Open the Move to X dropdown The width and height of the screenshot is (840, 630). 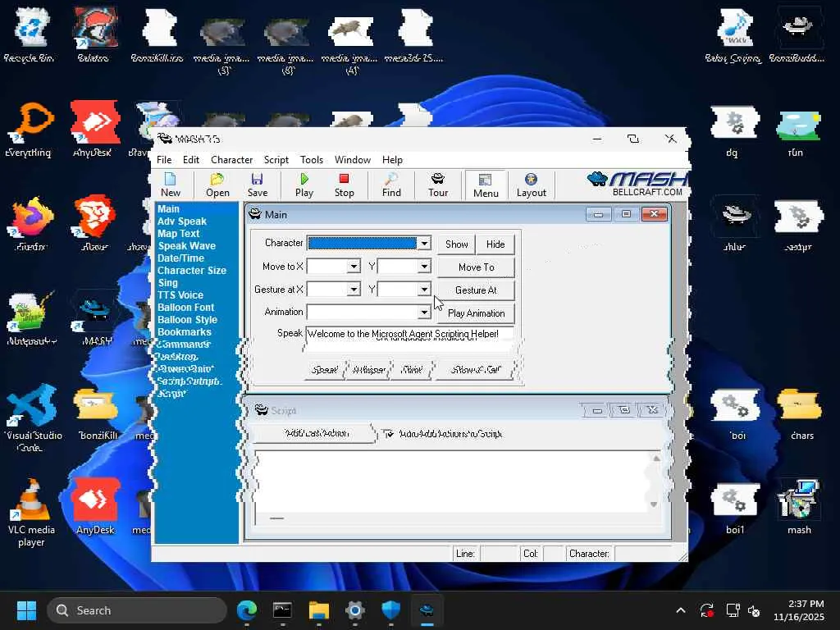354,267
